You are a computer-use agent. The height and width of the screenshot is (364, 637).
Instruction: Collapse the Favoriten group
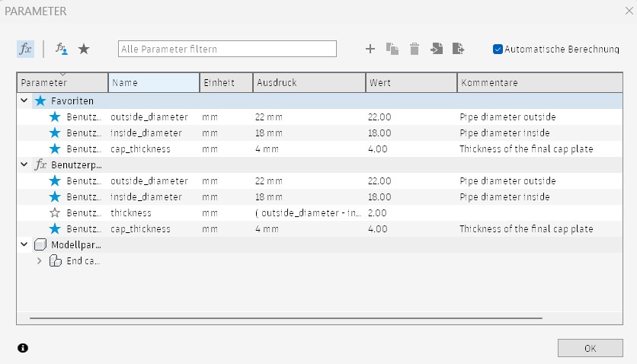(24, 101)
